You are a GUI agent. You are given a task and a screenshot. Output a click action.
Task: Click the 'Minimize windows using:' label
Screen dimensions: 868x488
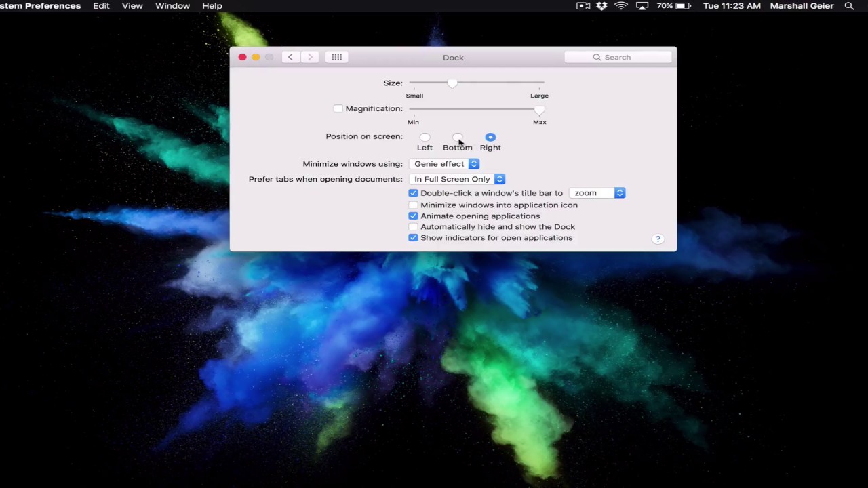tap(353, 164)
